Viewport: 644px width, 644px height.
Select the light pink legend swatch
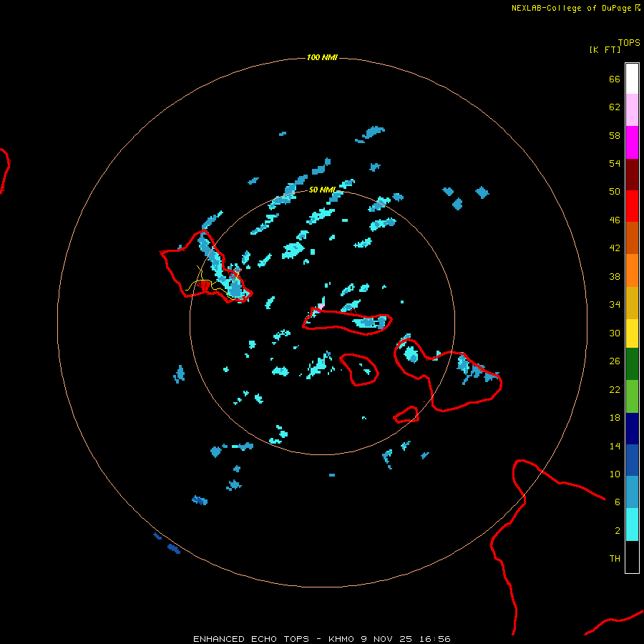pyautogui.click(x=632, y=109)
